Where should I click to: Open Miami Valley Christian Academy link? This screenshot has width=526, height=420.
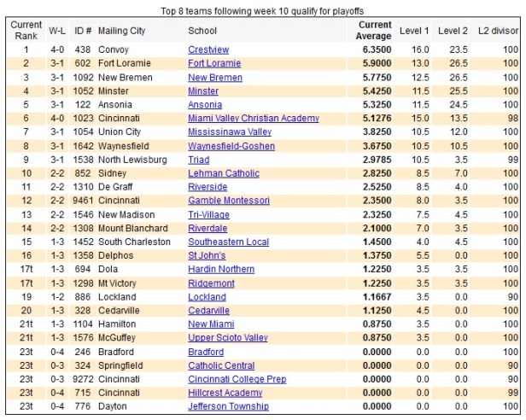(254, 118)
